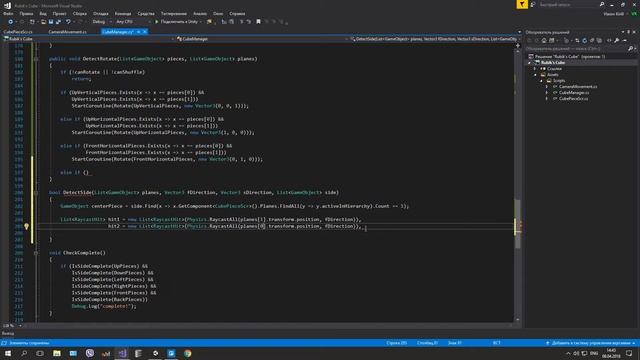
Task: Open Unity from the taskbar
Action: pos(155,353)
